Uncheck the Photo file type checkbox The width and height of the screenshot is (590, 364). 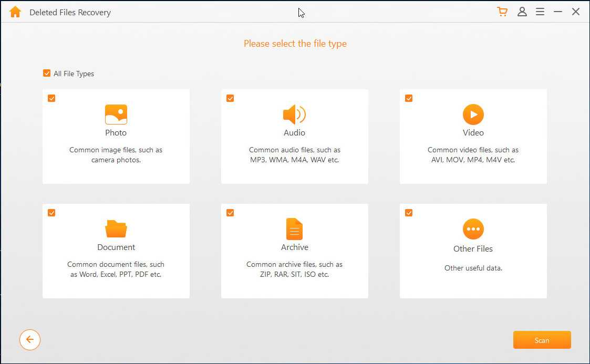tap(51, 98)
